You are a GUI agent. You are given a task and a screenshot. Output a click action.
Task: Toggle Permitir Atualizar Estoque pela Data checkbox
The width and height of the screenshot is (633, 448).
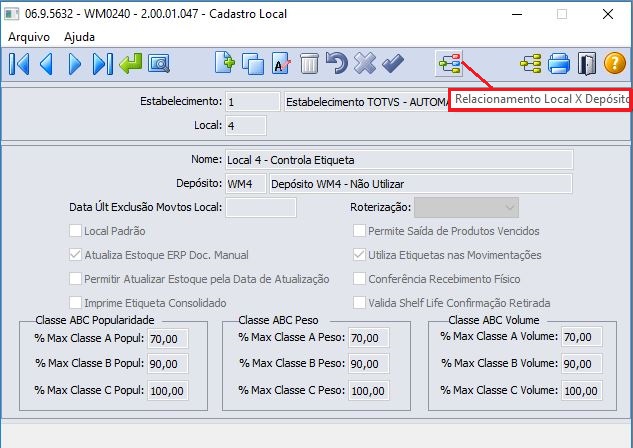75,278
